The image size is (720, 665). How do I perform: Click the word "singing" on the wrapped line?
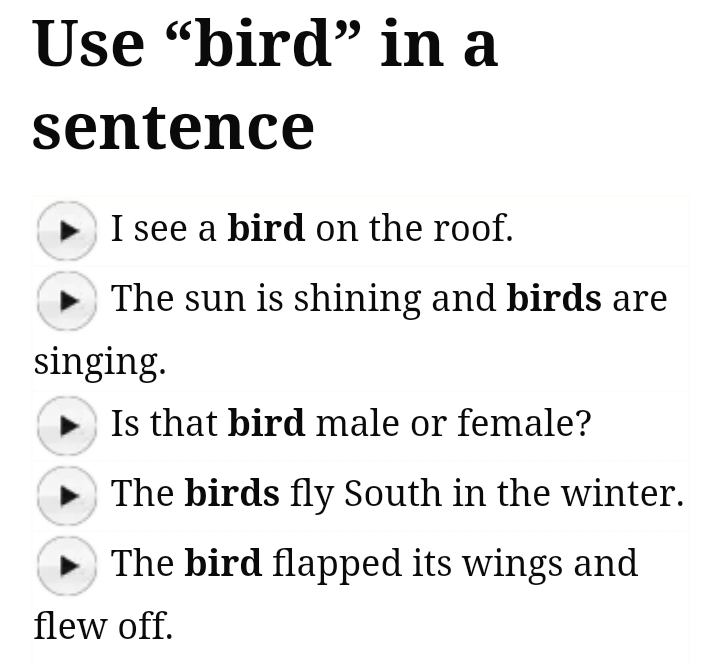click(x=99, y=362)
